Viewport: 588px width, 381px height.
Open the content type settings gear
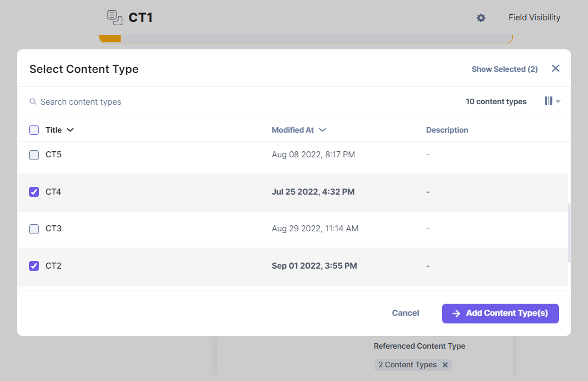(481, 18)
